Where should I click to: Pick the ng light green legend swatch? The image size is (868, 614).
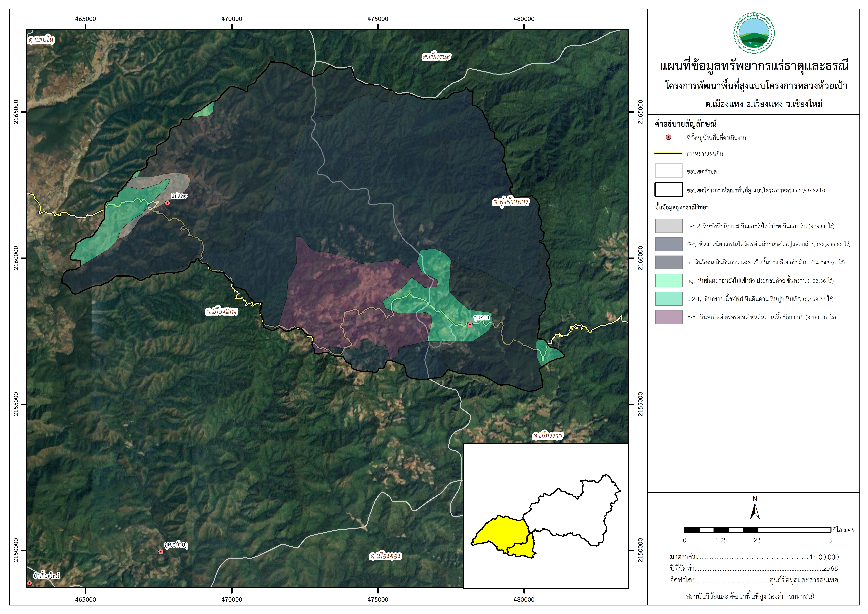coord(669,281)
